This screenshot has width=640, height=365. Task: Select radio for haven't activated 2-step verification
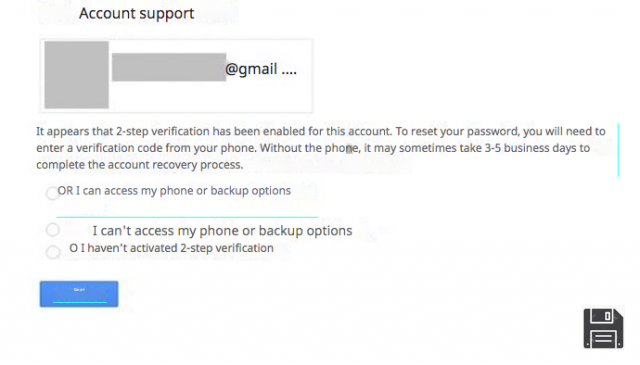tap(53, 252)
